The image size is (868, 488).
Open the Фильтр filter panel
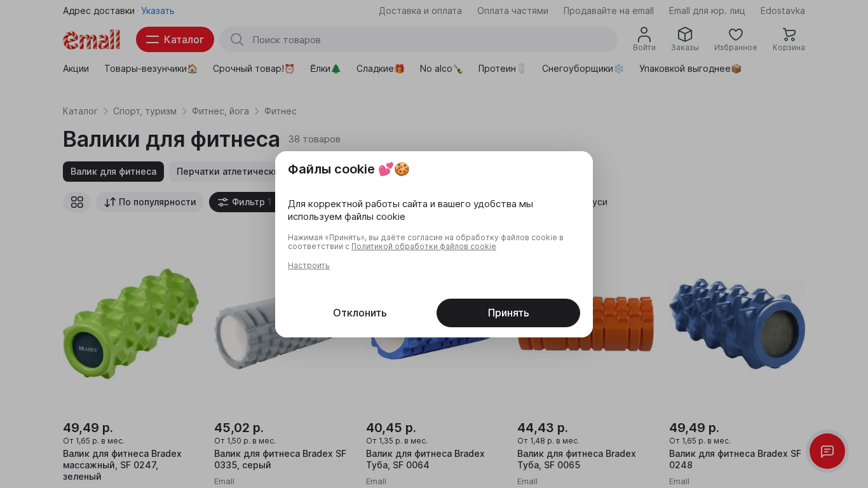pyautogui.click(x=241, y=202)
